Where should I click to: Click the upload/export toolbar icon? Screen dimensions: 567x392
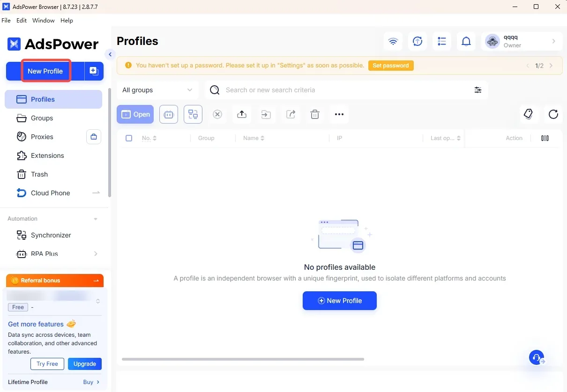[242, 114]
